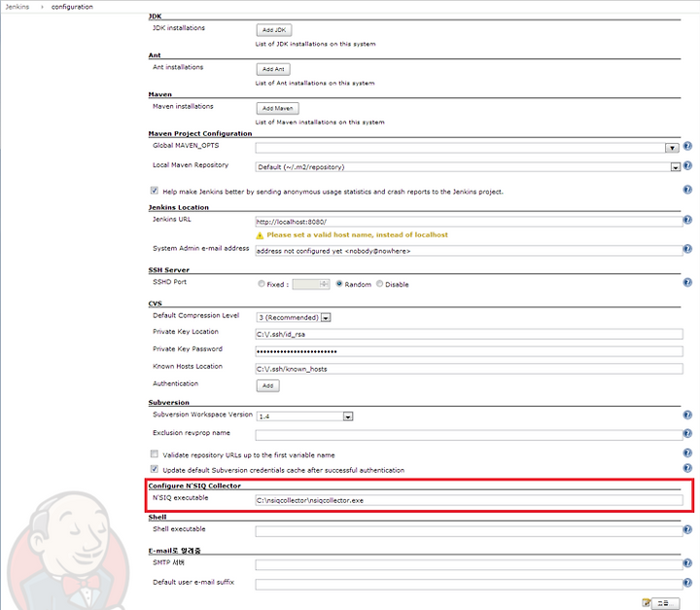This screenshot has width=700, height=610.
Task: Select Fixed SSHD port radio button
Action: click(x=262, y=284)
